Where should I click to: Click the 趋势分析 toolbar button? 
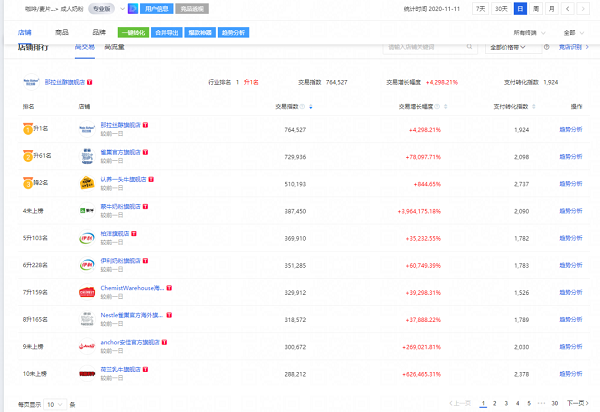click(233, 33)
